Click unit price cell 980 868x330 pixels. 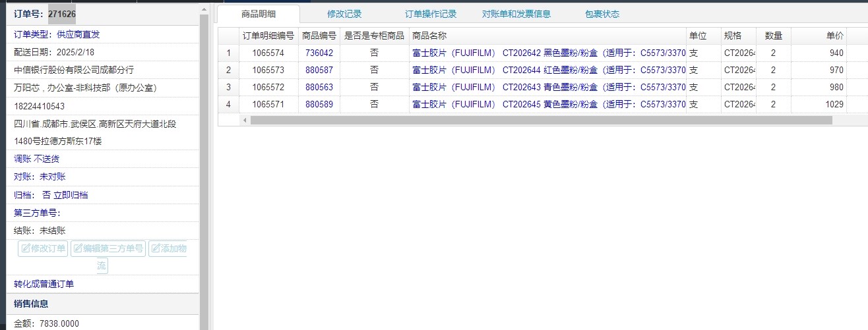pyautogui.click(x=819, y=87)
